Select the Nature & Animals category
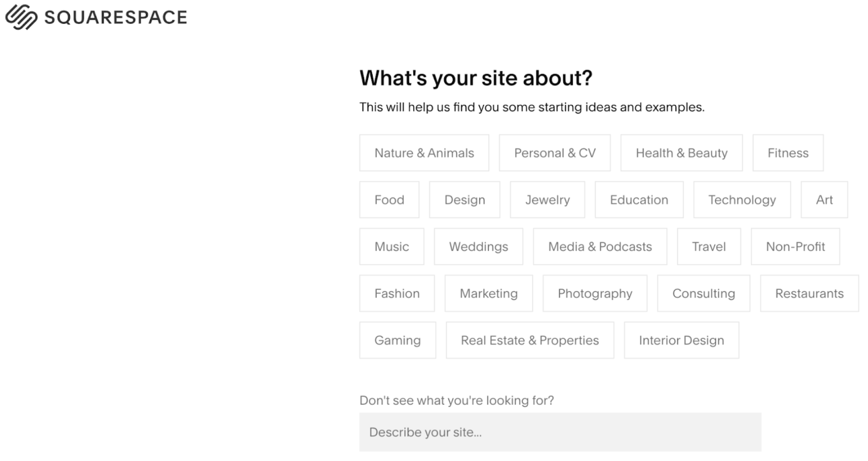This screenshot has width=868, height=461. point(424,152)
